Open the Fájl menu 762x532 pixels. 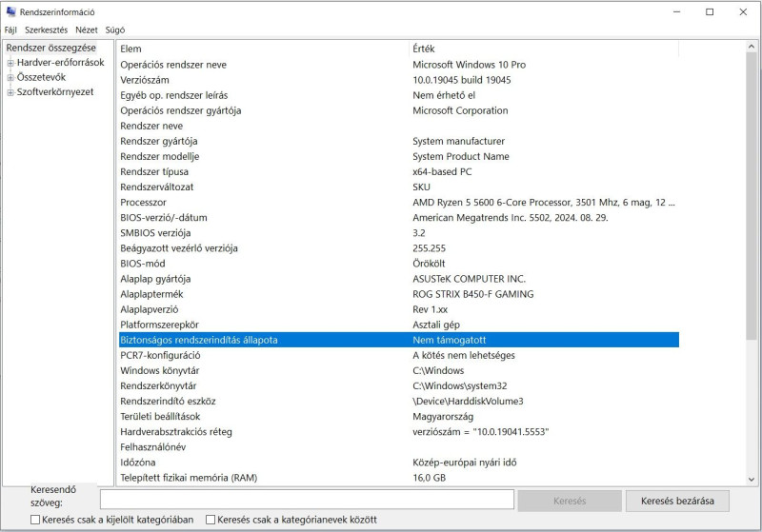point(10,30)
